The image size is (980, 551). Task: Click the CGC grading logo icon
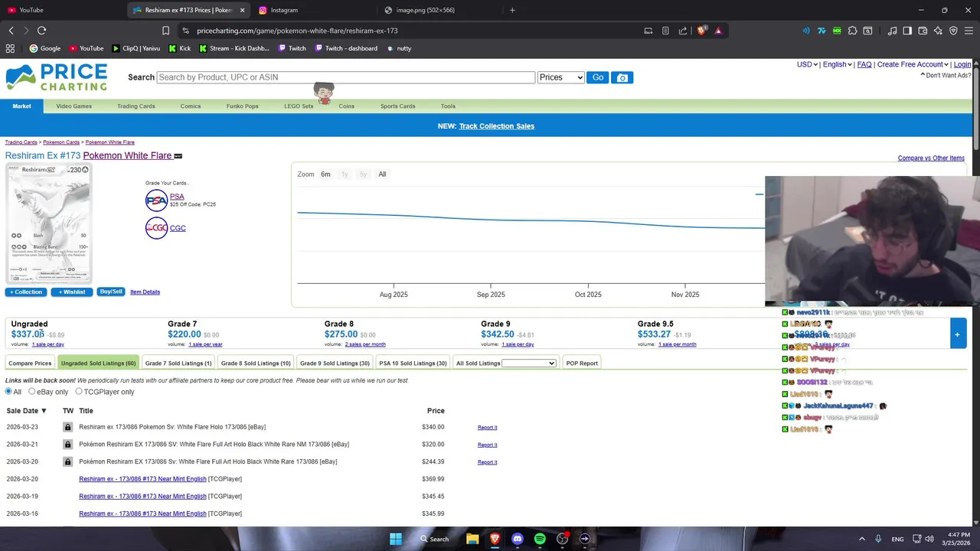(x=156, y=228)
